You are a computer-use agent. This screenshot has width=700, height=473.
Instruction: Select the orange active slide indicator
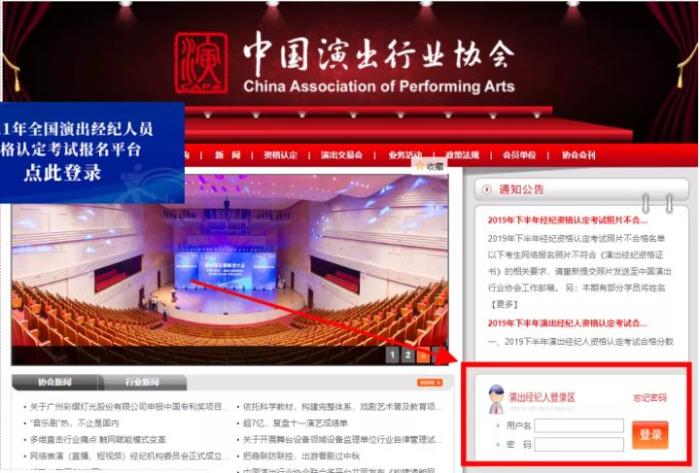423,355
